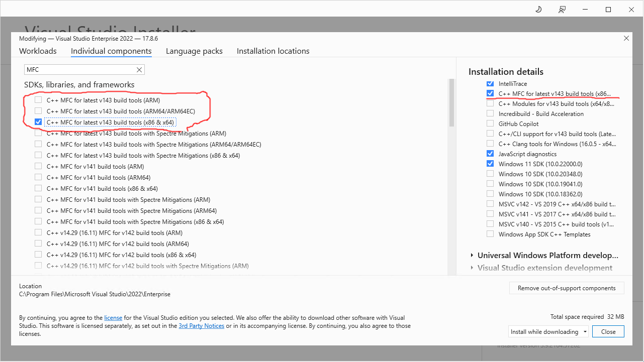Open the Install while downloading dropdown arrow
The height and width of the screenshot is (362, 644).
tap(585, 332)
